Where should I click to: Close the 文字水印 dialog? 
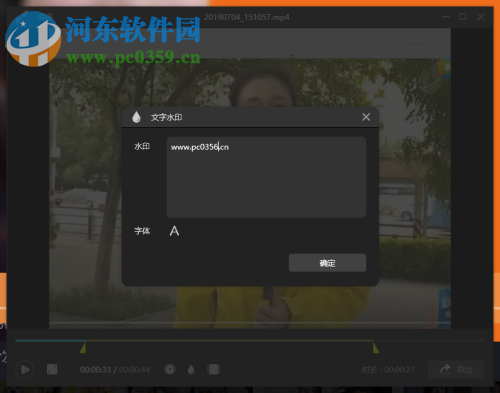pyautogui.click(x=366, y=117)
